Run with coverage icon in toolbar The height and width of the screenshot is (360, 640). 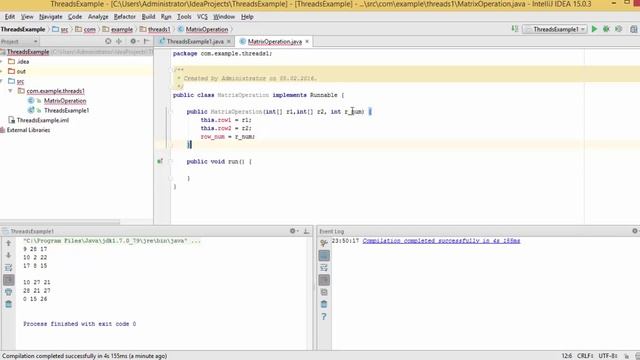618,29
